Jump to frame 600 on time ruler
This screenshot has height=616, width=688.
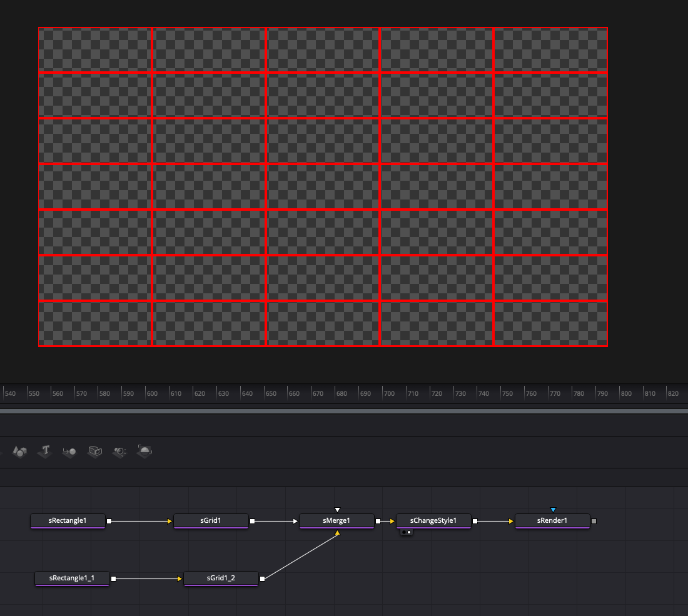point(152,393)
